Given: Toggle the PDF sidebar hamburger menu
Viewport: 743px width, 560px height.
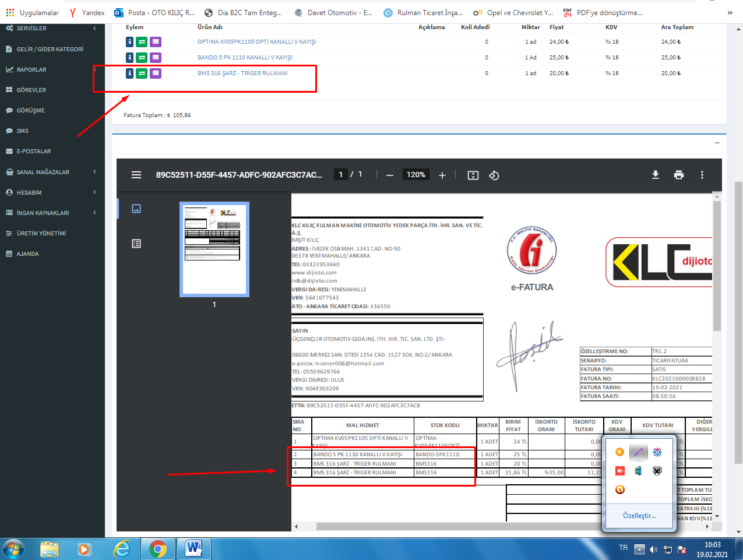Looking at the screenshot, I should coord(136,175).
